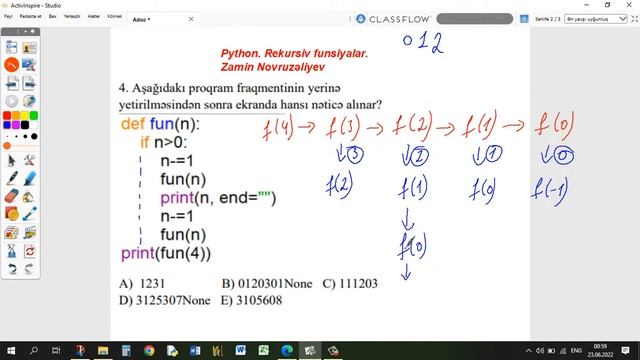
Task: Open Google Chrome from the taskbar
Action: click(x=149, y=351)
